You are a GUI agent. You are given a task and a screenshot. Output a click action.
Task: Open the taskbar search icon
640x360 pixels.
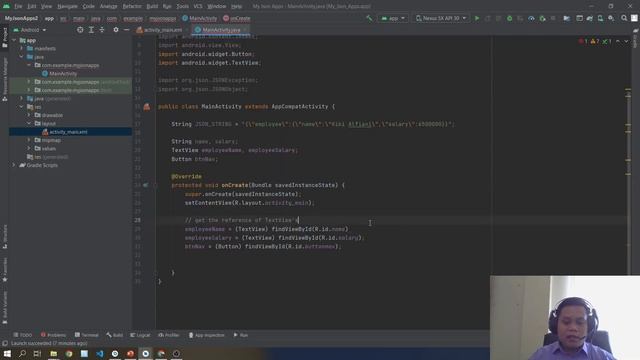click(x=22, y=353)
